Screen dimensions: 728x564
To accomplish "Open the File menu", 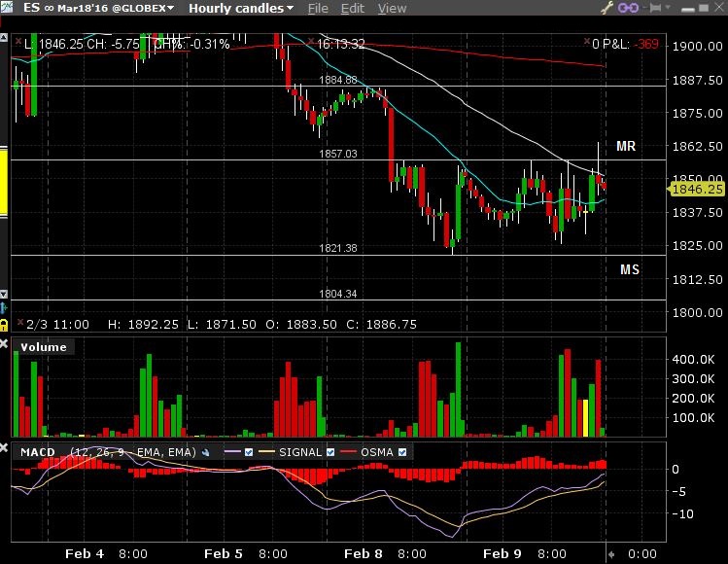I will [x=318, y=9].
